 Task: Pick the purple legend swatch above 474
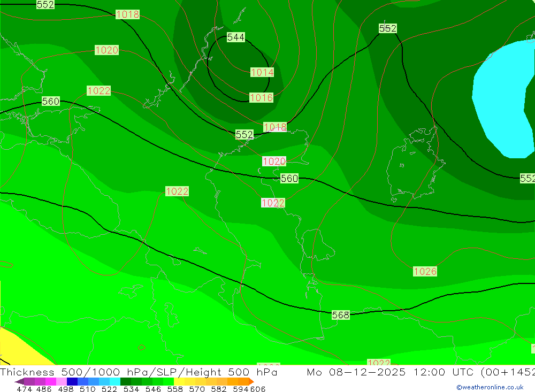click(x=29, y=381)
